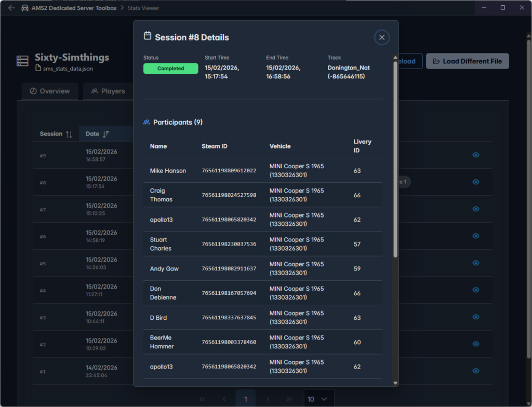
Task: Click the car icon beside app title
Action: [x=25, y=8]
